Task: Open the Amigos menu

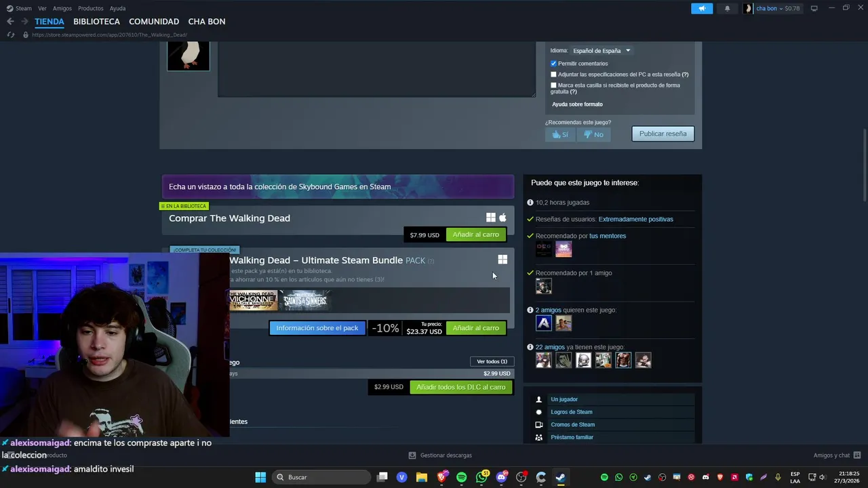Action: click(62, 8)
